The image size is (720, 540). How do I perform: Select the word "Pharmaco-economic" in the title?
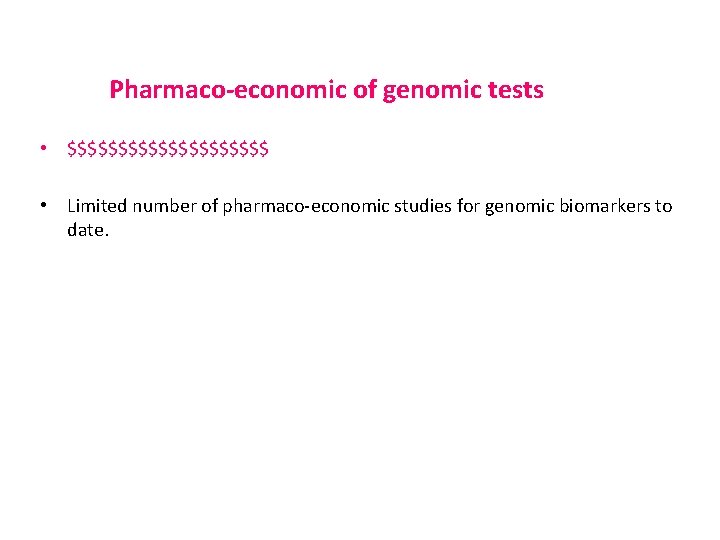(x=228, y=90)
